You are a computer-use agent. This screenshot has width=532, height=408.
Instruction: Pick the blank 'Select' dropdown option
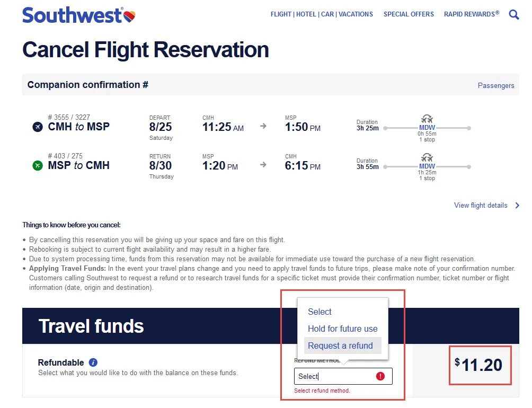click(320, 312)
